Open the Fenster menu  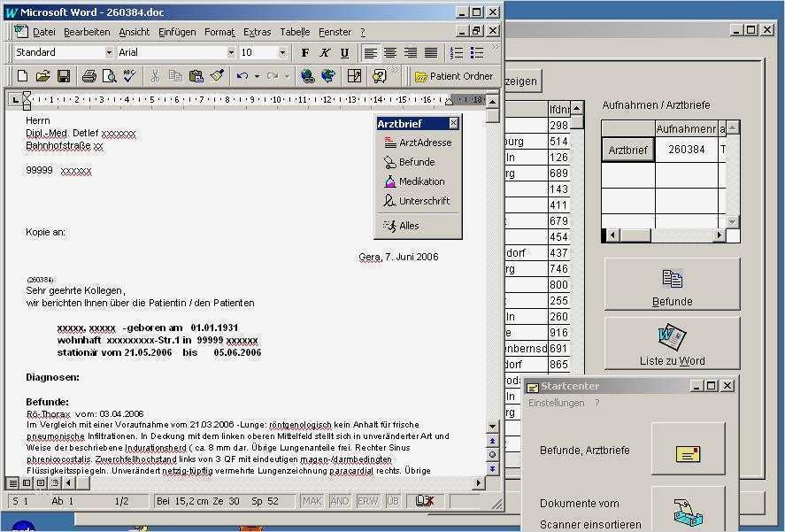coord(335,32)
